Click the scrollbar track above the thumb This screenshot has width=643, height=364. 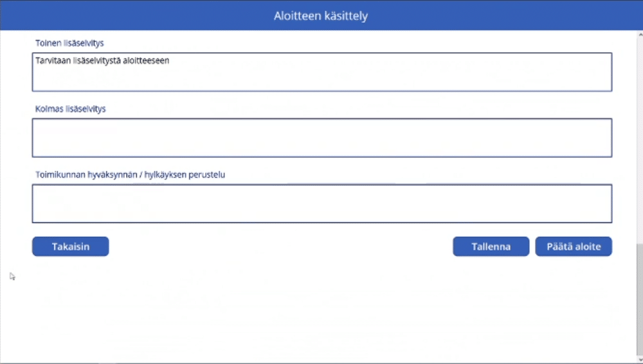click(x=638, y=129)
